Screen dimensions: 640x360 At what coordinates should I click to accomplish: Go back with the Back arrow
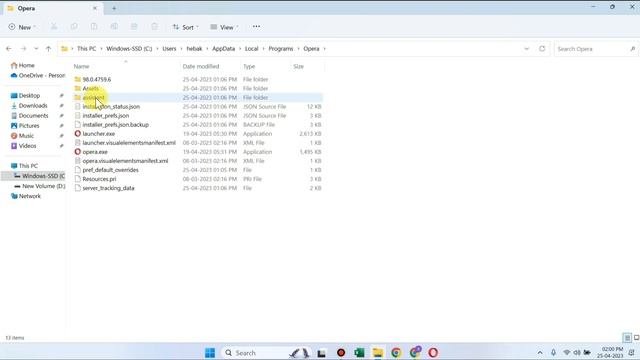9,49
